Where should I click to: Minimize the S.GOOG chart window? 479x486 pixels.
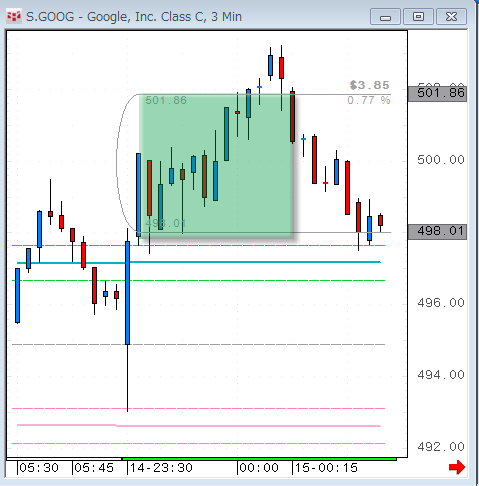tap(385, 17)
